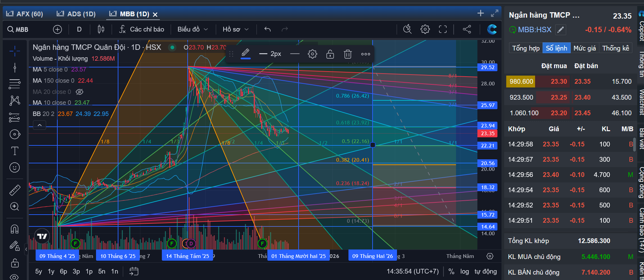Delete the selected drawing

click(x=348, y=54)
